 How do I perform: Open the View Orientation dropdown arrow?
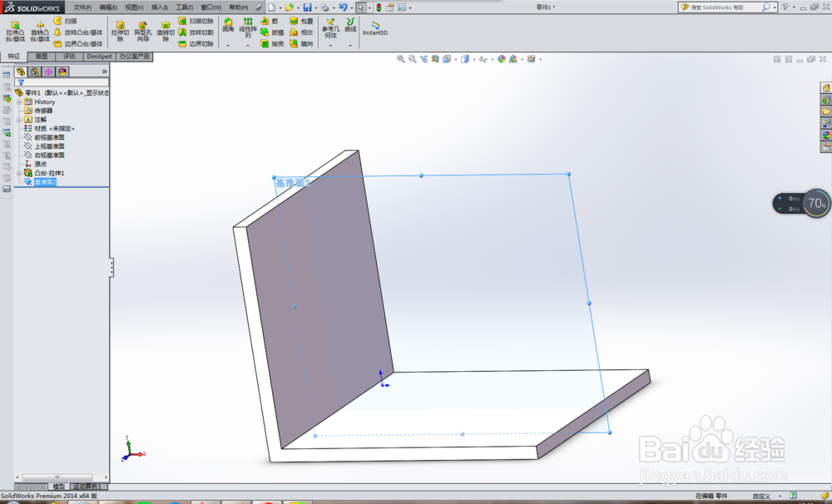pos(456,59)
